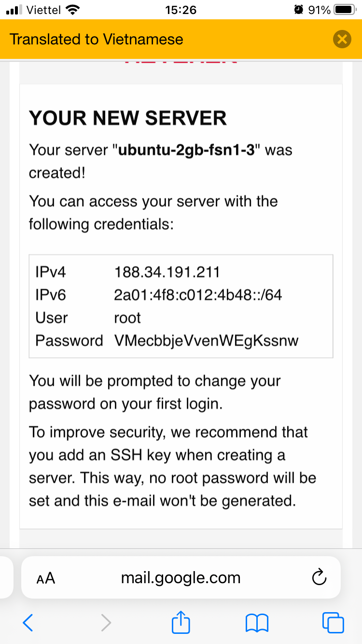The image size is (362, 644).
Task: Tap the YOUR NEW SERVER heading
Action: coord(128,118)
